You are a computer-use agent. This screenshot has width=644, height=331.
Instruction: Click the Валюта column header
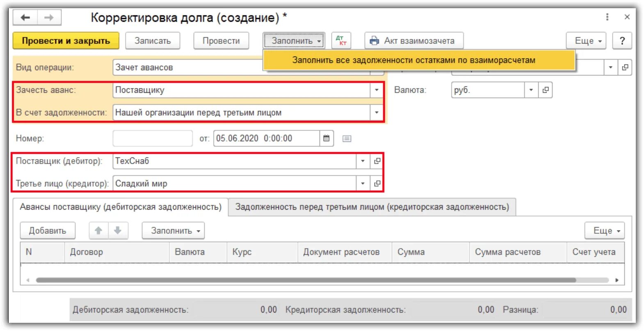tap(198, 252)
